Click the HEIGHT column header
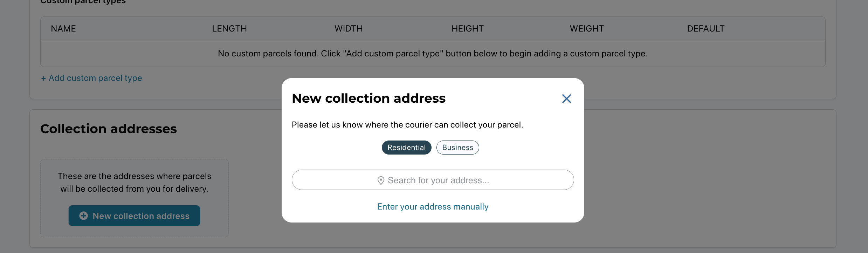 (x=468, y=29)
